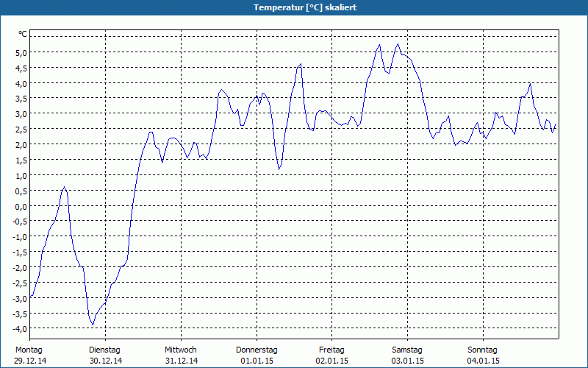Click the °C unit label
The width and height of the screenshot is (588, 368).
pos(23,34)
